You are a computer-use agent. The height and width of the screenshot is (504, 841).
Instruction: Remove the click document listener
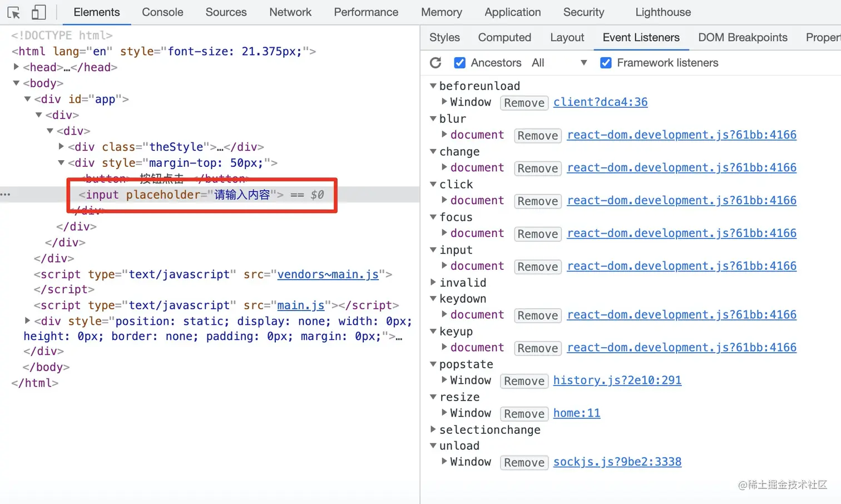pyautogui.click(x=538, y=201)
